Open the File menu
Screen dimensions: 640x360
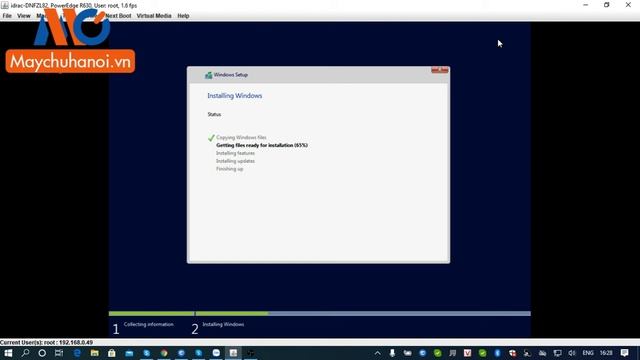[7, 16]
